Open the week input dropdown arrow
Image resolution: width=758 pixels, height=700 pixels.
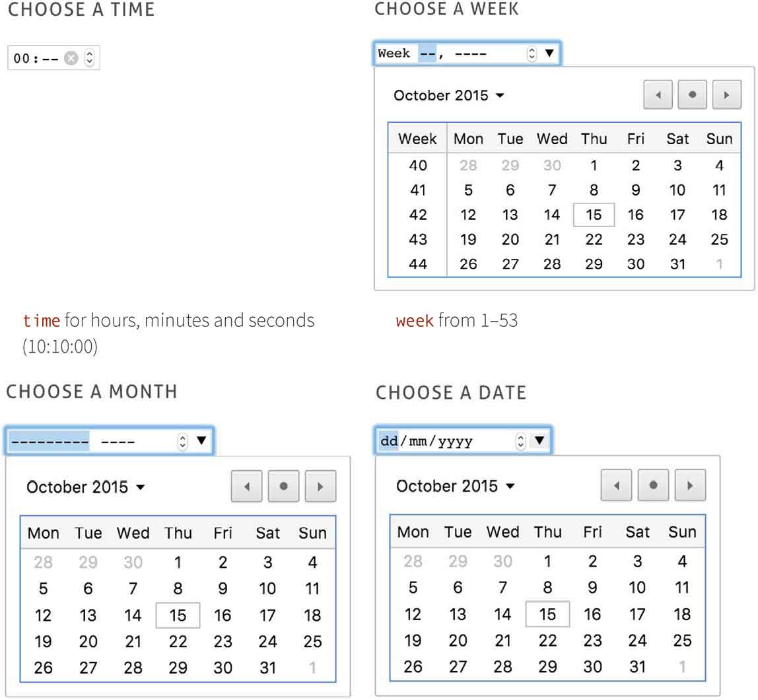[549, 53]
